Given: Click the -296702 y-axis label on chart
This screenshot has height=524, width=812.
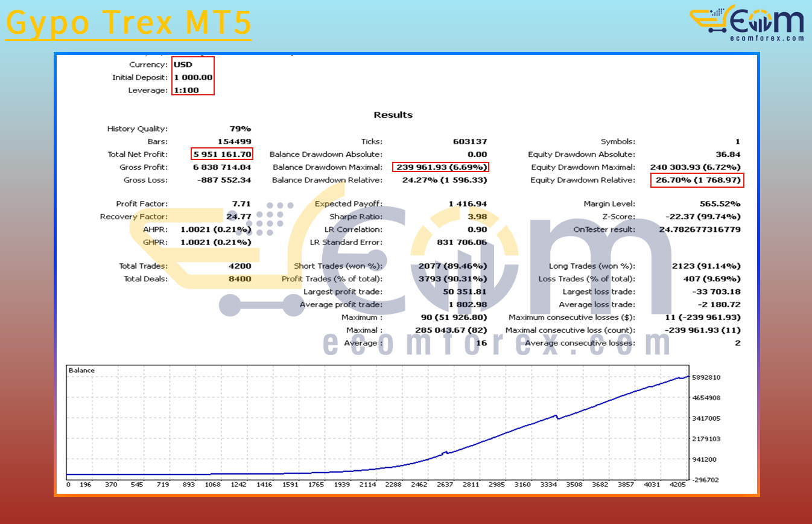Looking at the screenshot, I should (x=706, y=480).
